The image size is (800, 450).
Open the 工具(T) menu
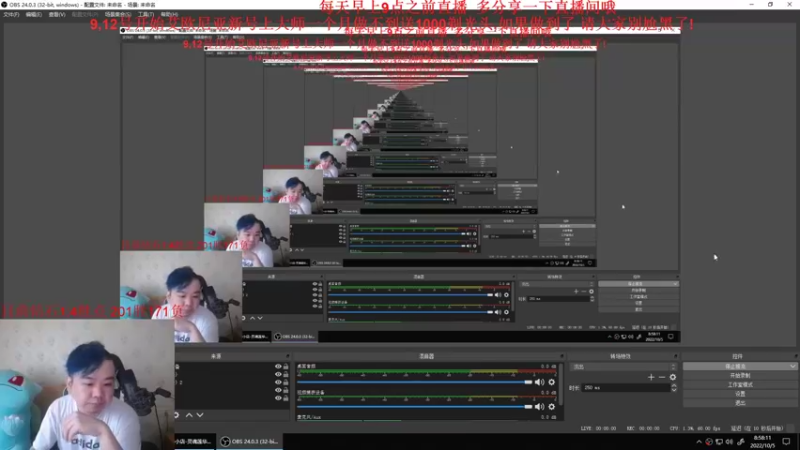(146, 14)
